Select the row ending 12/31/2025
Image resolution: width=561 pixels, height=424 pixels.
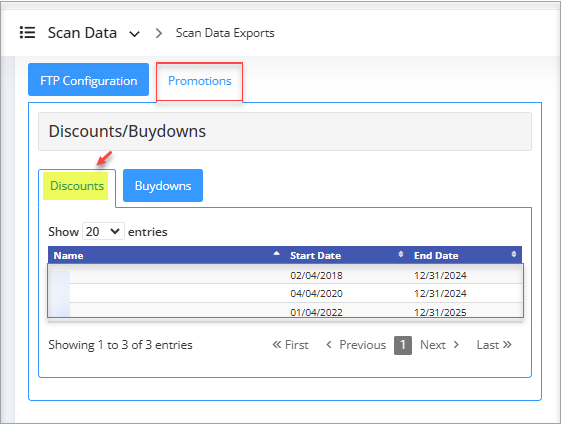point(285,311)
